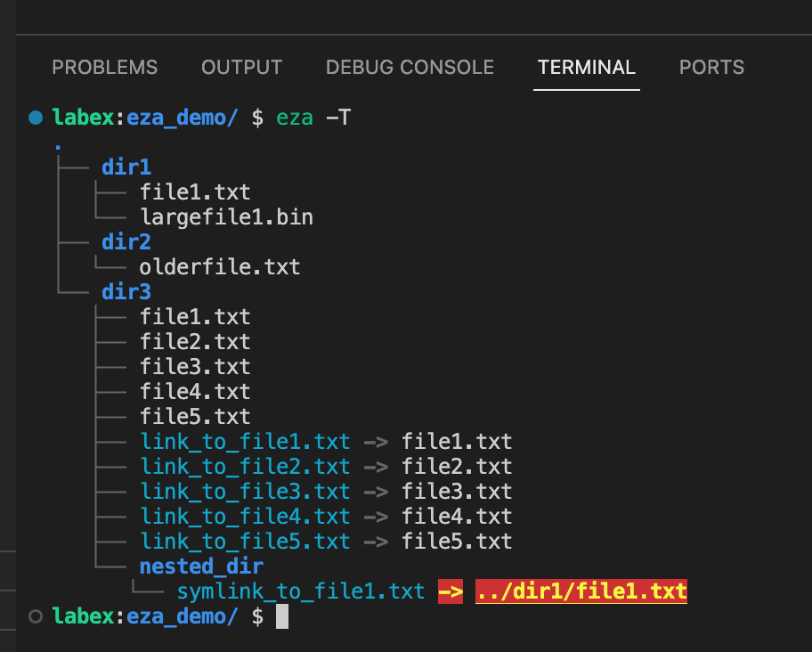Select the TERMINAL tab
The width and height of the screenshot is (812, 652).
586,68
